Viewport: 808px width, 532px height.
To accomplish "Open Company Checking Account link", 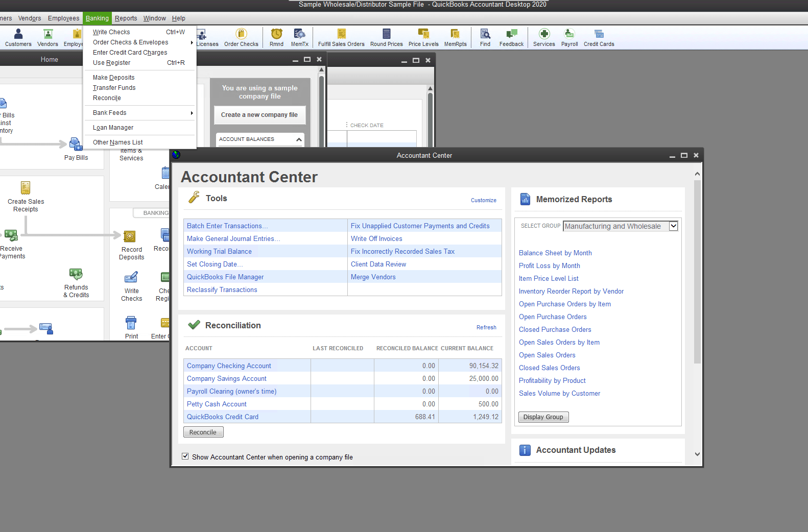I will (229, 366).
